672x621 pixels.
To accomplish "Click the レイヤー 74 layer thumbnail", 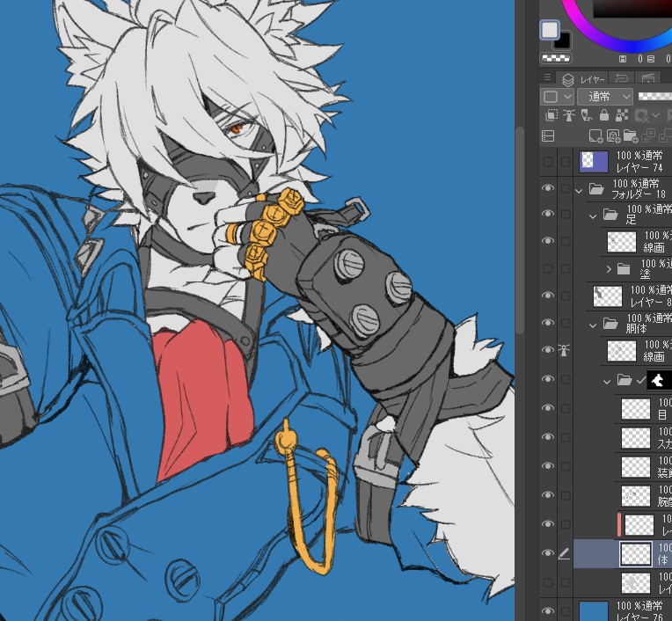I will tap(593, 162).
